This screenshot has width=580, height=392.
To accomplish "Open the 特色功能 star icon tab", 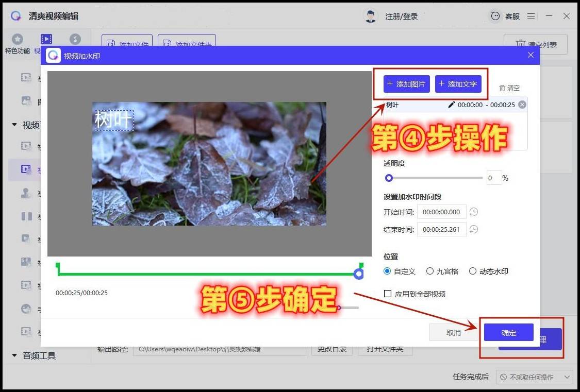I will (x=18, y=39).
